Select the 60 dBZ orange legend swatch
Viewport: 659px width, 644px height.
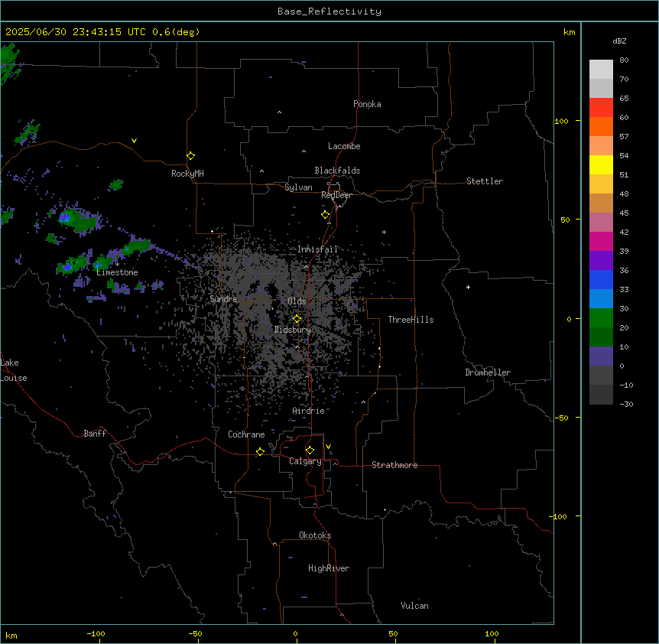click(601, 126)
